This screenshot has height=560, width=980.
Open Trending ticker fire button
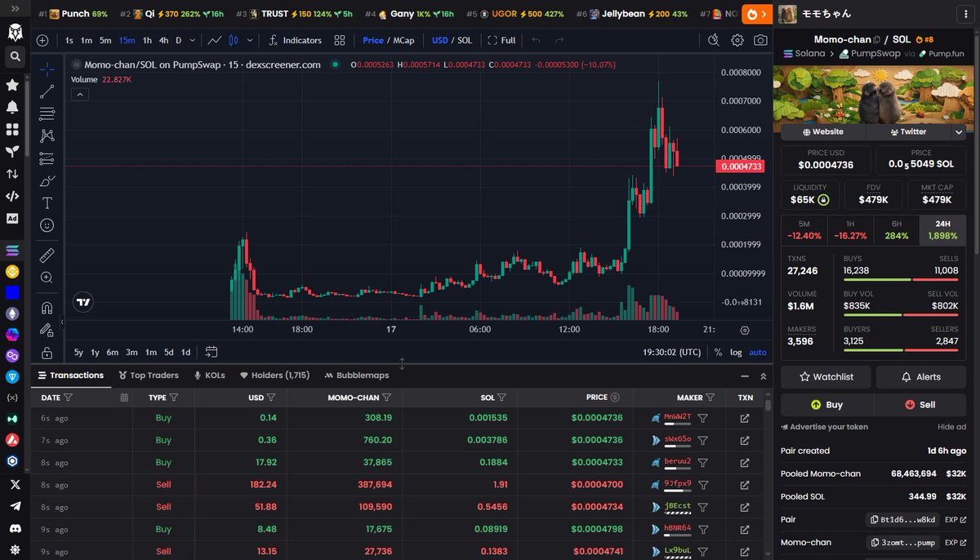757,14
